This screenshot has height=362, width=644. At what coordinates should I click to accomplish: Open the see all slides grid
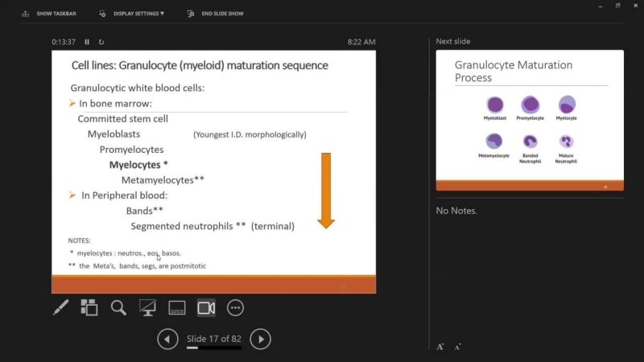point(89,307)
